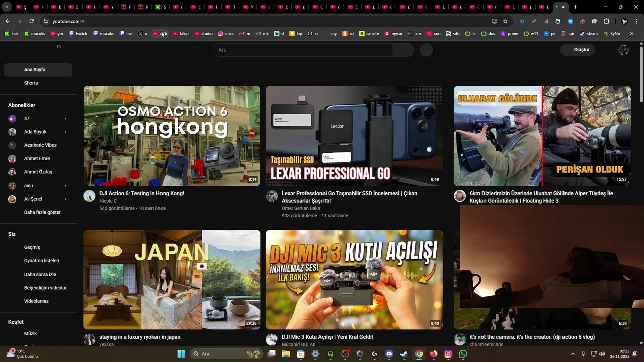Open the Nicole C channel avatar
Viewport: 644px width, 362px height.
click(89, 196)
